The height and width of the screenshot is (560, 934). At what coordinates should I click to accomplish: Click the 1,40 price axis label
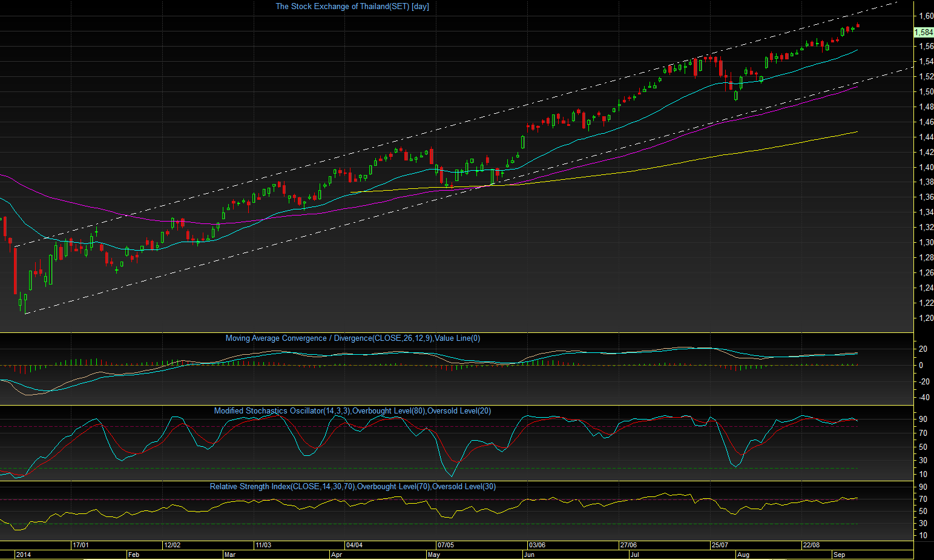click(926, 168)
